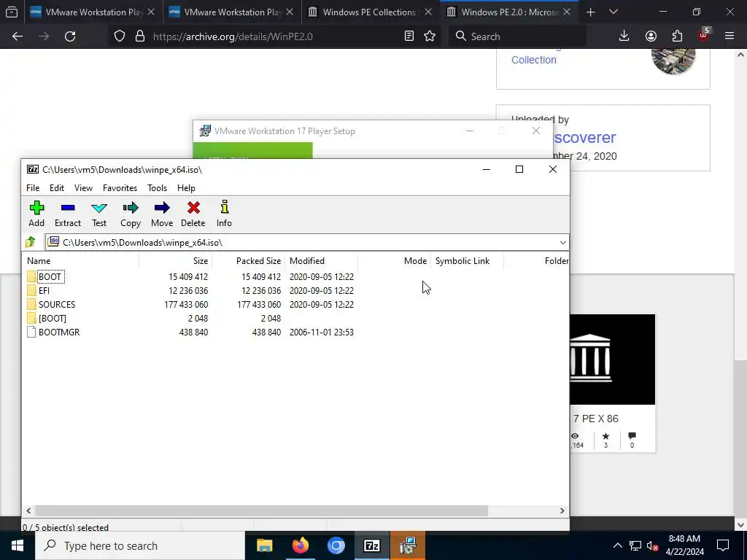The width and height of the screenshot is (747, 560).
Task: Sort by the Modified column header
Action: (x=322, y=261)
